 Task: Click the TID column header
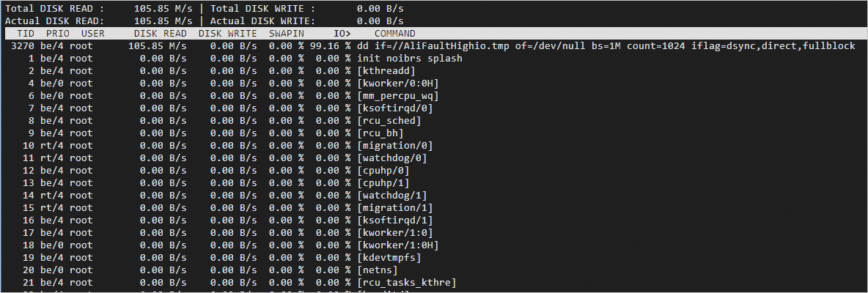coord(26,34)
